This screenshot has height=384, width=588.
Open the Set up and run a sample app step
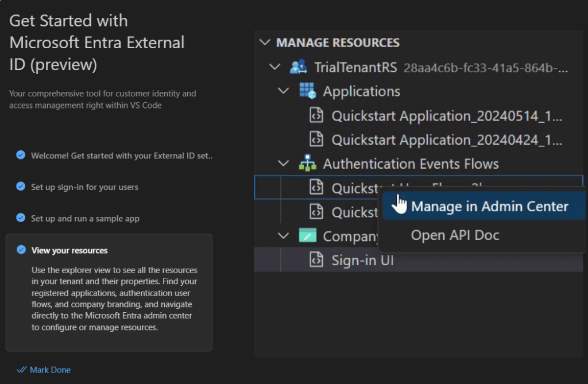(x=85, y=218)
